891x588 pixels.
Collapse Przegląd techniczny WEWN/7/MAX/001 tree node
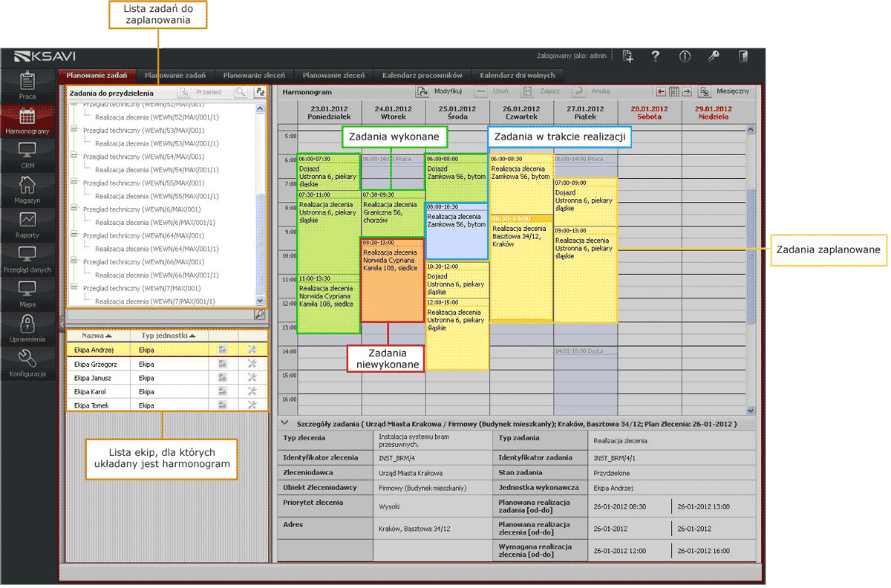click(x=74, y=288)
